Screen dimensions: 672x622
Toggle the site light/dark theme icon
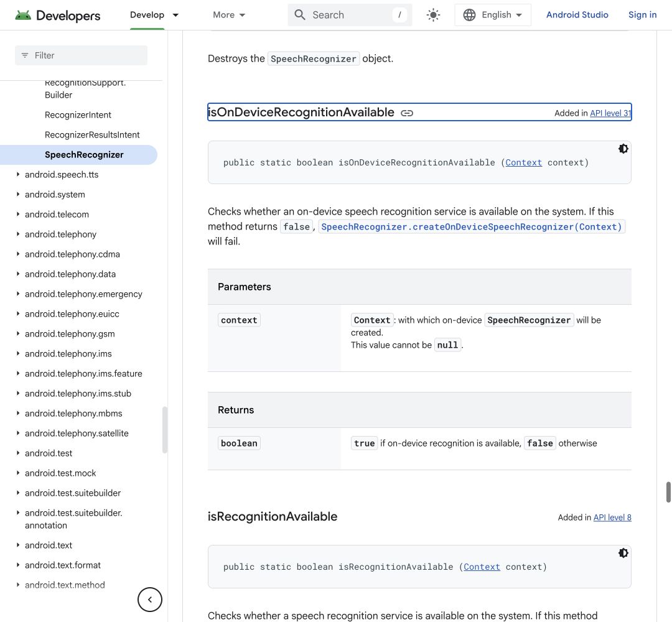coord(433,15)
